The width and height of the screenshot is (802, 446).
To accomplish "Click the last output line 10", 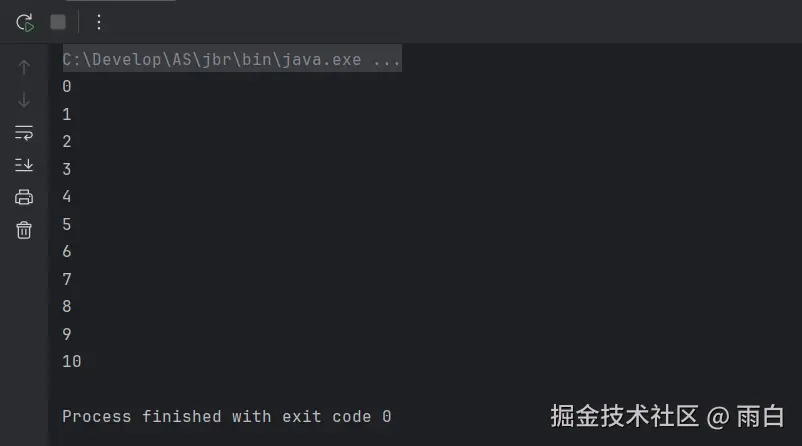I will pyautogui.click(x=72, y=362).
